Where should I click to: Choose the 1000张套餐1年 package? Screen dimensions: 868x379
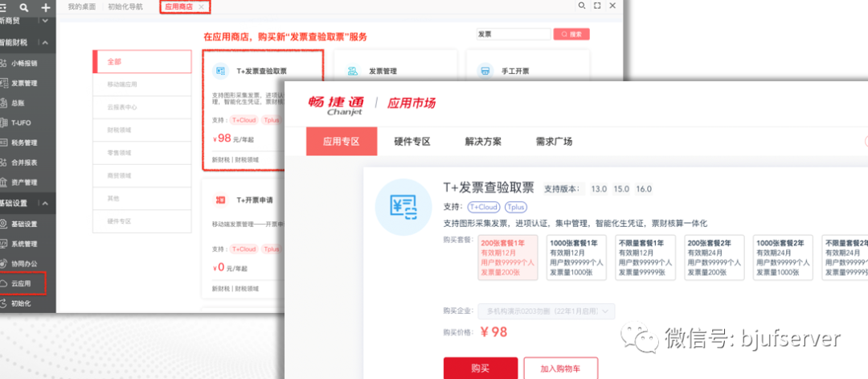(577, 257)
